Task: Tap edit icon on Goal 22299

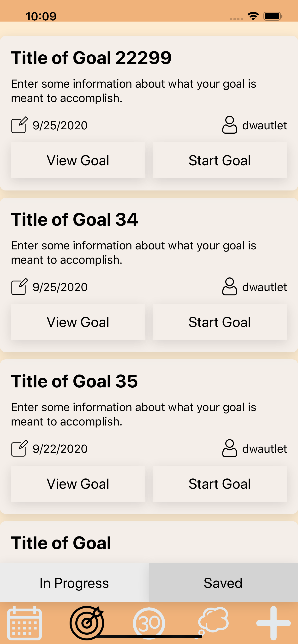Action: point(19,125)
